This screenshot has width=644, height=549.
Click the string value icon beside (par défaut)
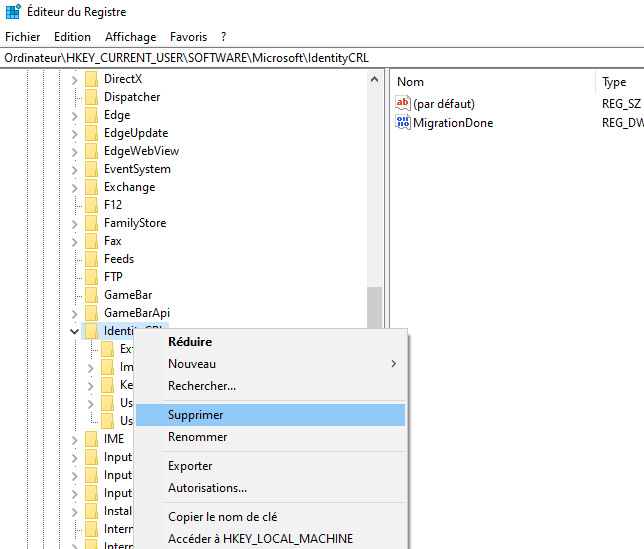[x=402, y=103]
